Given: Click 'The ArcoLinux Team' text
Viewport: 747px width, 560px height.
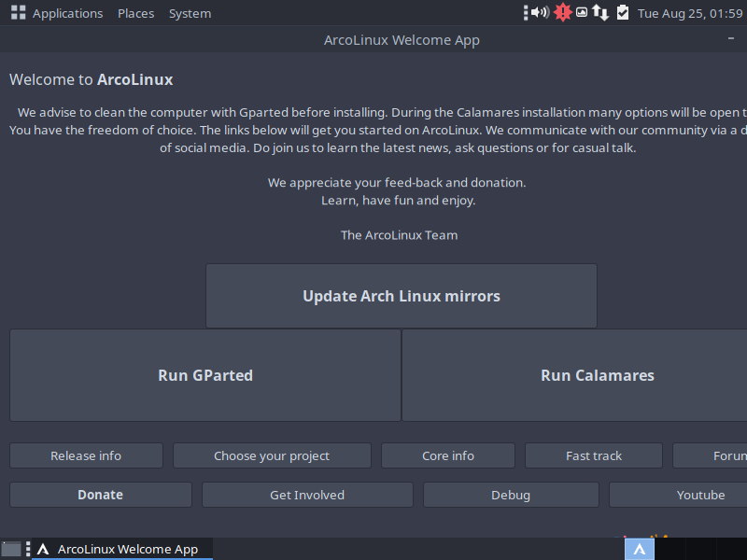Looking at the screenshot, I should coord(400,235).
